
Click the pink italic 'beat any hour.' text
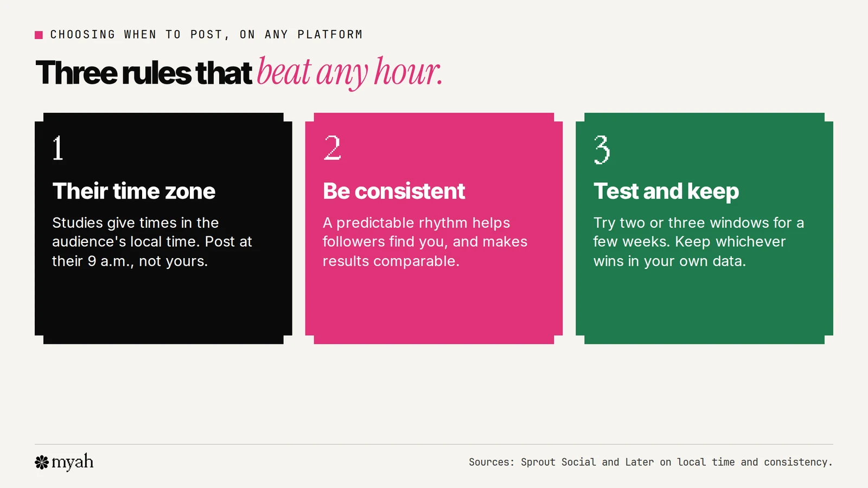350,73
